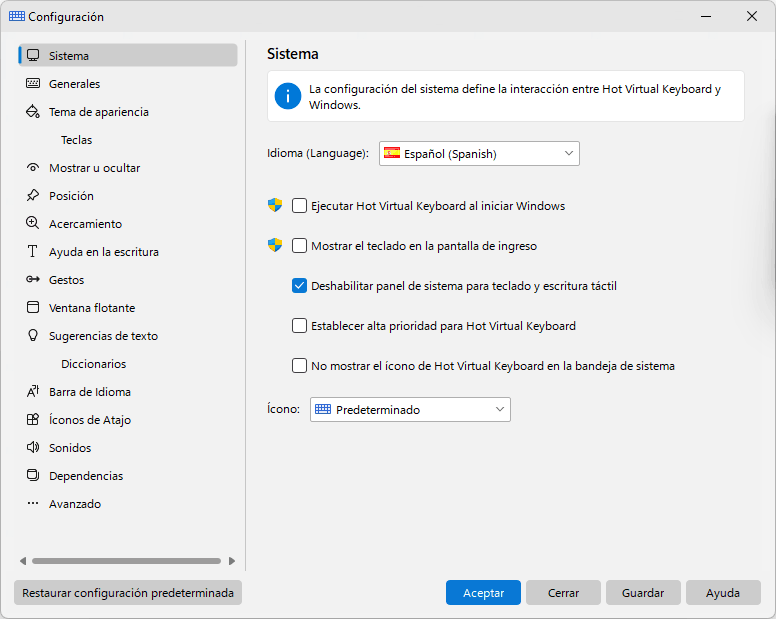Viewport: 776px width, 619px height.
Task: Check Mostrar el teclado en la pantalla de ingreso
Action: (299, 245)
